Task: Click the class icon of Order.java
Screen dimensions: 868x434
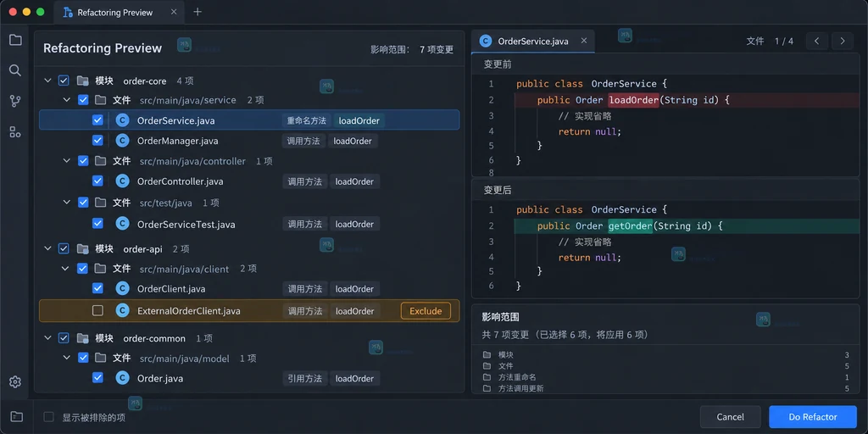Action: click(x=122, y=378)
